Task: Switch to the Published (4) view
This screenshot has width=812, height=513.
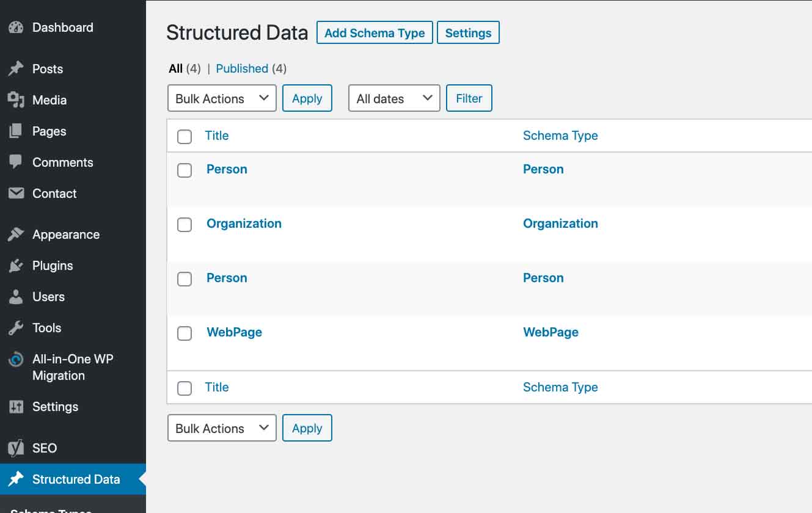Action: tap(242, 68)
